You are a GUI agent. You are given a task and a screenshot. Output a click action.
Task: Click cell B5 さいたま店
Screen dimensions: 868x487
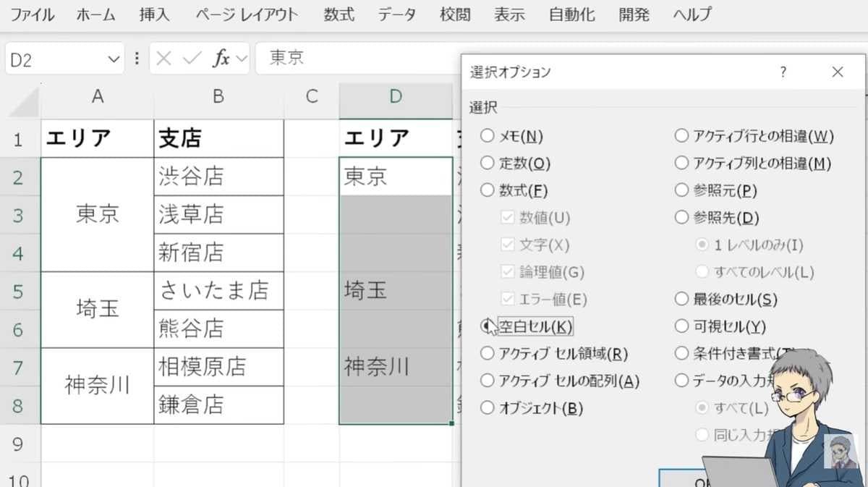pyautogui.click(x=218, y=292)
